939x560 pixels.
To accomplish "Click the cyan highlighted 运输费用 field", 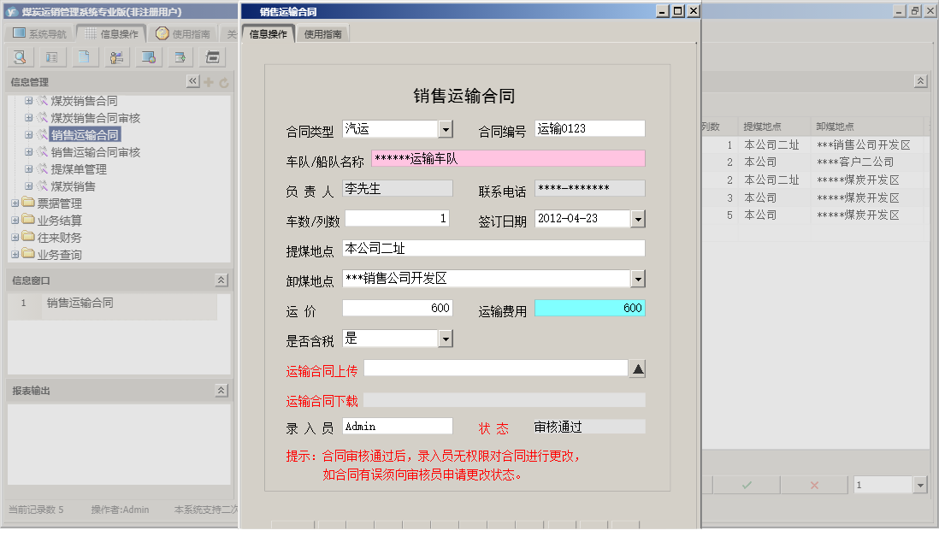I will pyautogui.click(x=589, y=308).
